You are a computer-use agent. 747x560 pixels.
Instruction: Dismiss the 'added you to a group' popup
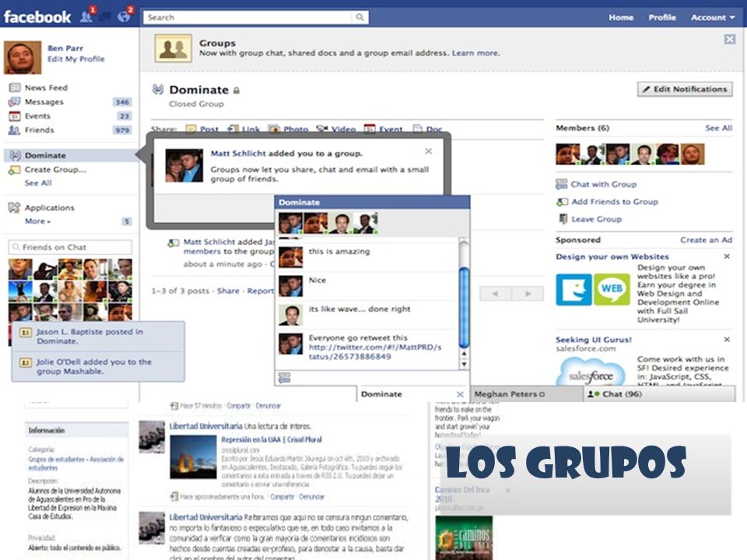(x=428, y=151)
